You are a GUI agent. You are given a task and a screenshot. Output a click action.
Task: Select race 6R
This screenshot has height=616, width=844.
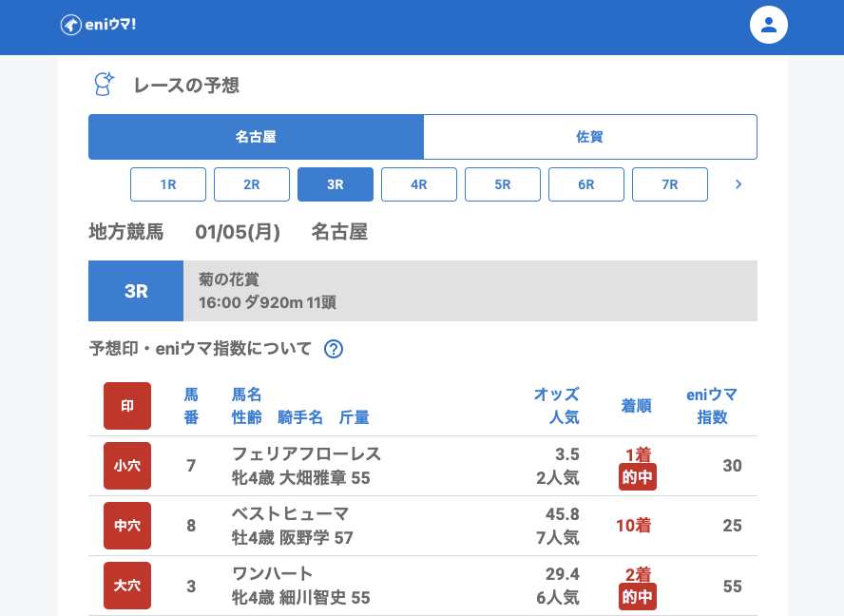tap(586, 184)
